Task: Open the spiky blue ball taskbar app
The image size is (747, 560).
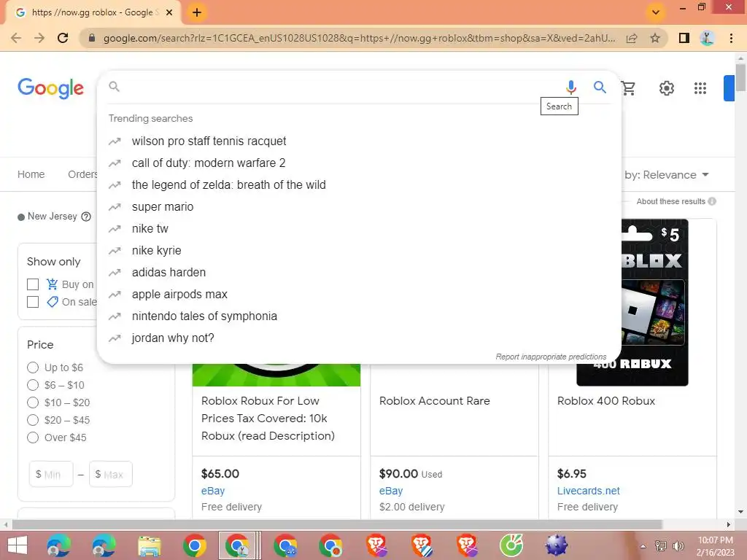Action: [x=556, y=545]
